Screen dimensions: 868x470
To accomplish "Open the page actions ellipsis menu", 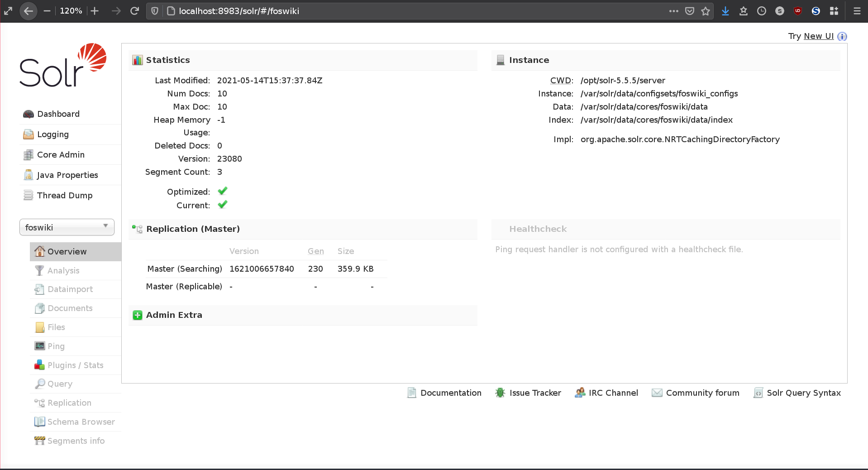I will coord(674,11).
